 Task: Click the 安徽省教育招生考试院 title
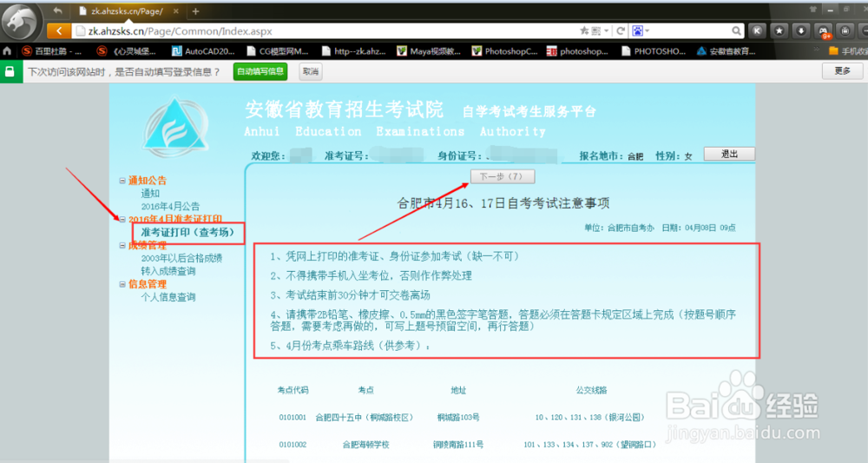(x=344, y=109)
